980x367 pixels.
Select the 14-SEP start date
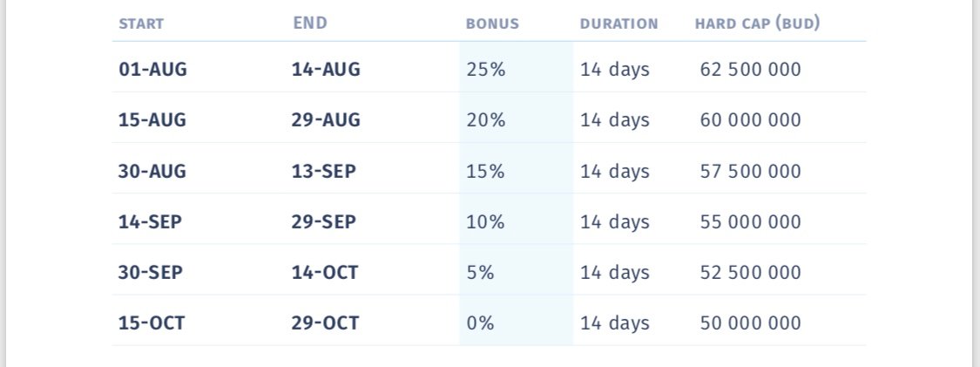[x=150, y=222]
